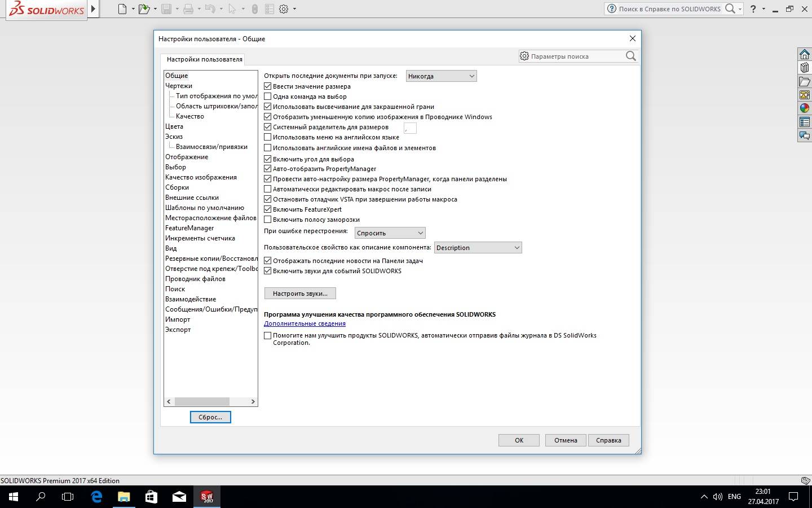
Task: Open the Action Center notifications icon
Action: 793,497
